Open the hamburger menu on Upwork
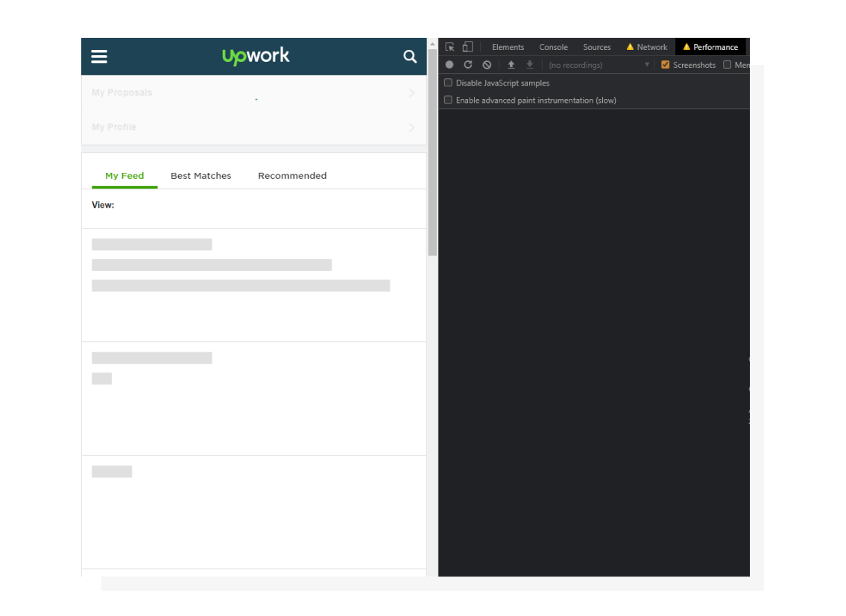Screen dimensions: 846x616 (x=99, y=57)
